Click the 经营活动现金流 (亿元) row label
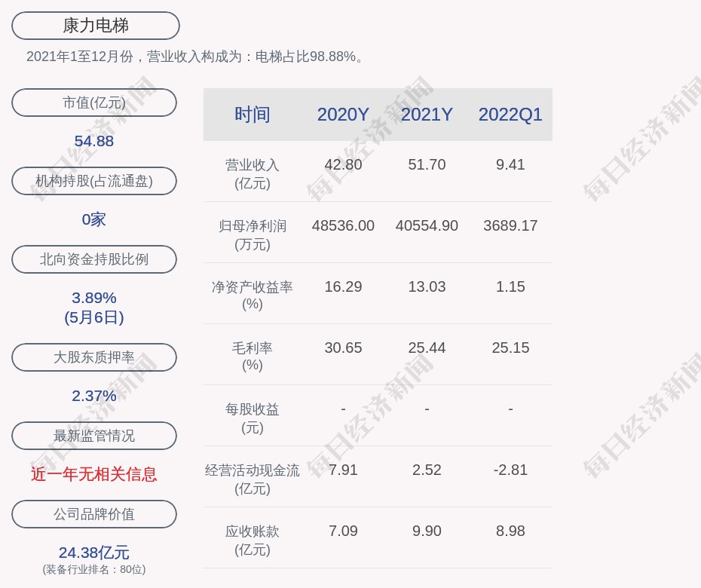The width and height of the screenshot is (701, 588). coord(253,479)
